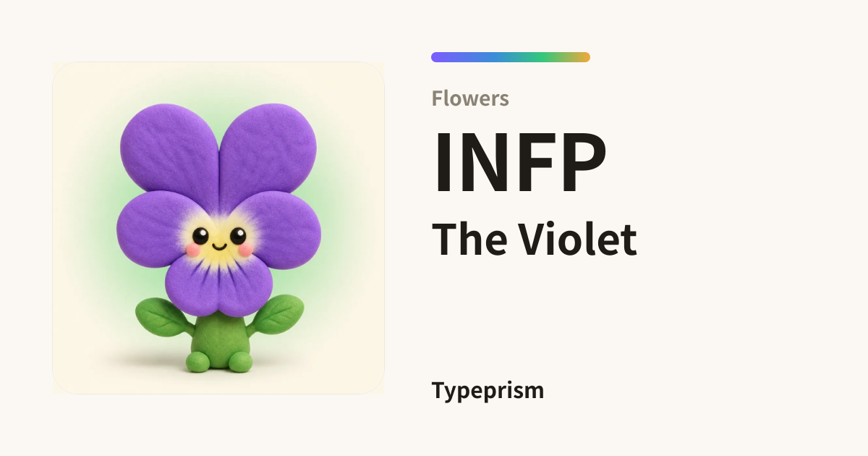The height and width of the screenshot is (456, 868).
Task: Click the flower's right black eye
Action: 238,236
